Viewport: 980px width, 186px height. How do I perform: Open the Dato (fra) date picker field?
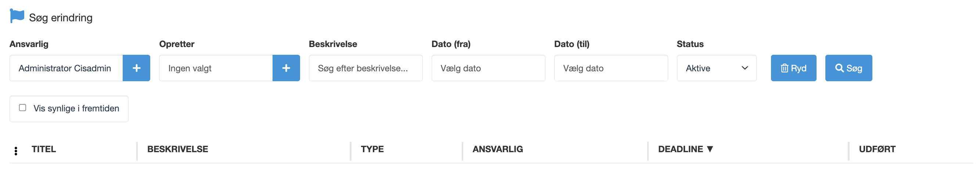488,68
